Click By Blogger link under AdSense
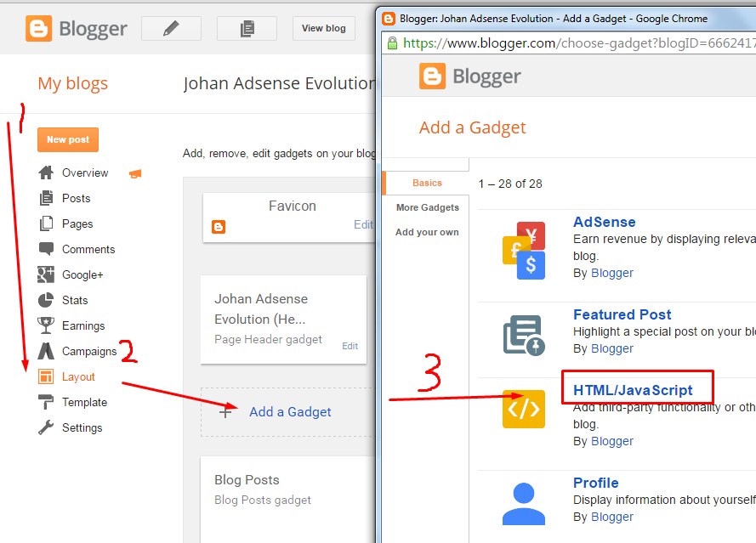This screenshot has width=756, height=543. click(611, 273)
